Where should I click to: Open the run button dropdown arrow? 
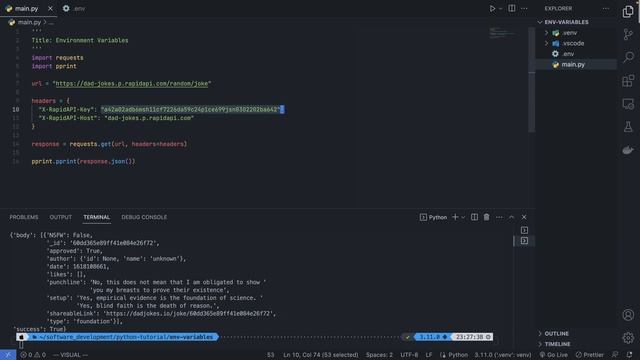tap(501, 9)
